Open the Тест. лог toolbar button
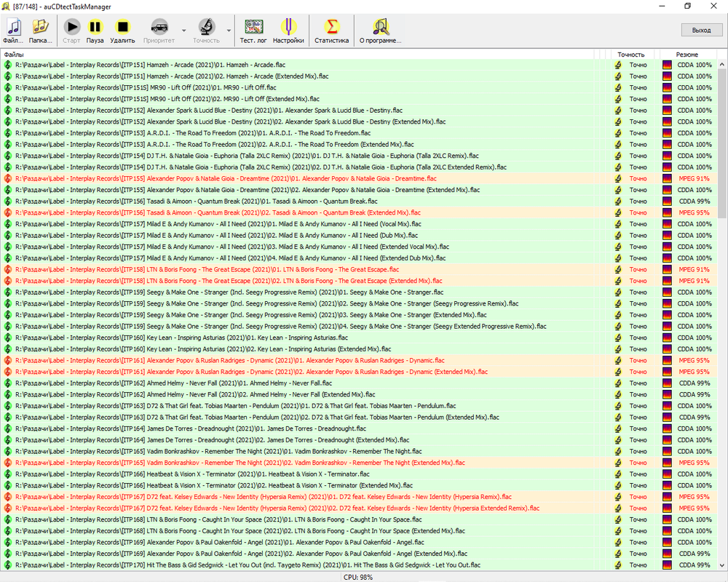 click(x=253, y=31)
